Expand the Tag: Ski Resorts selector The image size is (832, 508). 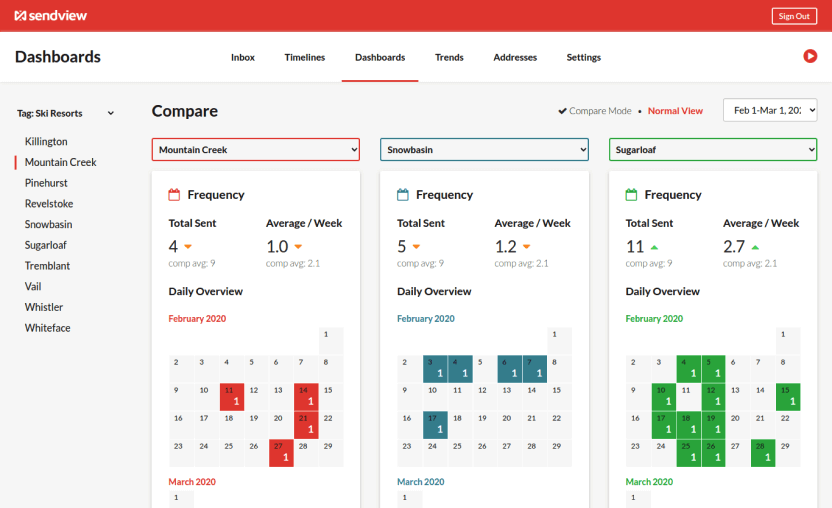pyautogui.click(x=65, y=113)
